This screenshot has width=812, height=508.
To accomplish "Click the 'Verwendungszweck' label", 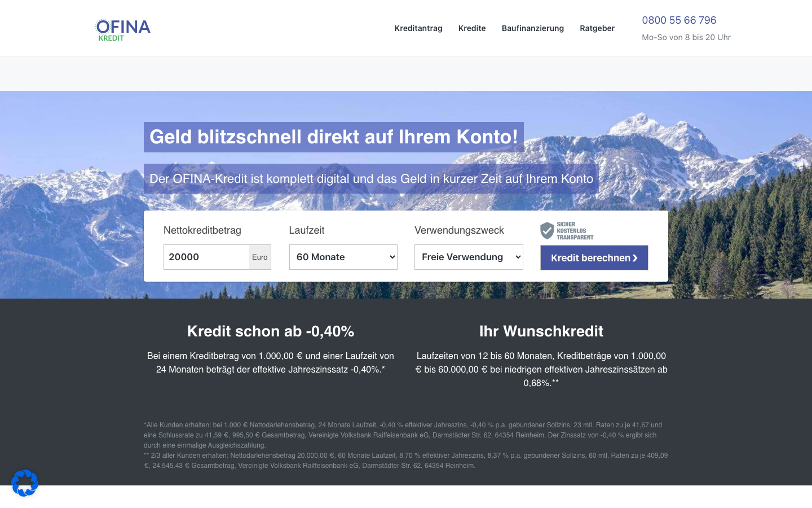I will point(459,230).
